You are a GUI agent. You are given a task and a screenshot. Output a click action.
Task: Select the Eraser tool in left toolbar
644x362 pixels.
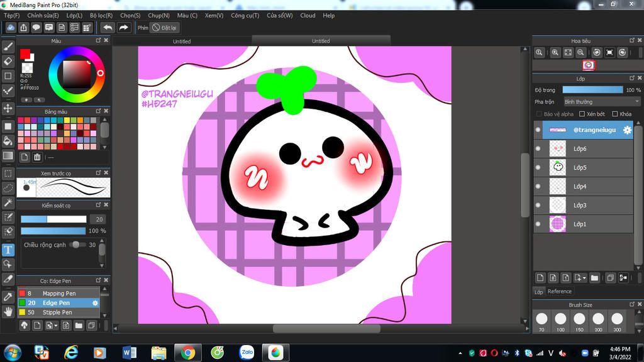(8, 61)
